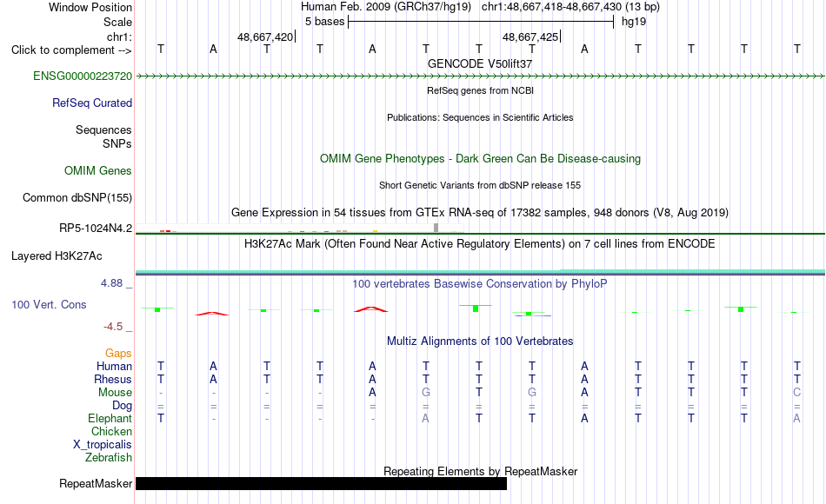Screen dimensions: 826x504
Task: Select the Human alignment row label
Action: coord(114,366)
